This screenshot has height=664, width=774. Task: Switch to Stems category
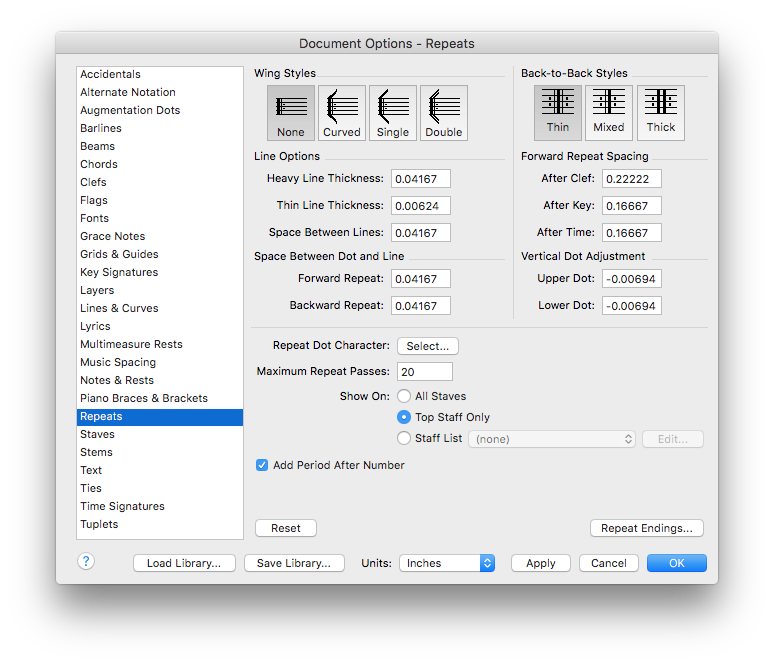(x=159, y=453)
